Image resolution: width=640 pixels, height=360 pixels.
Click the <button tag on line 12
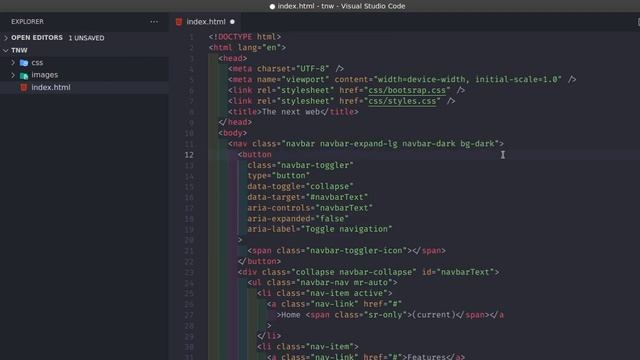pos(255,154)
